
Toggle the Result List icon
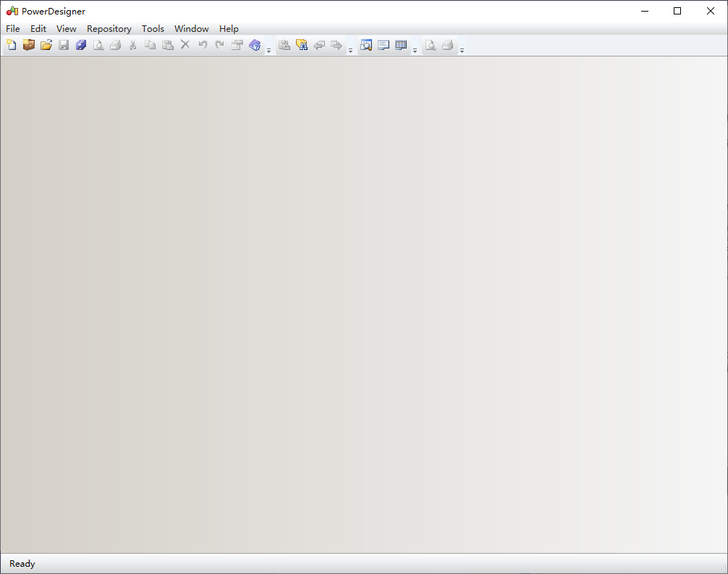[x=401, y=45]
